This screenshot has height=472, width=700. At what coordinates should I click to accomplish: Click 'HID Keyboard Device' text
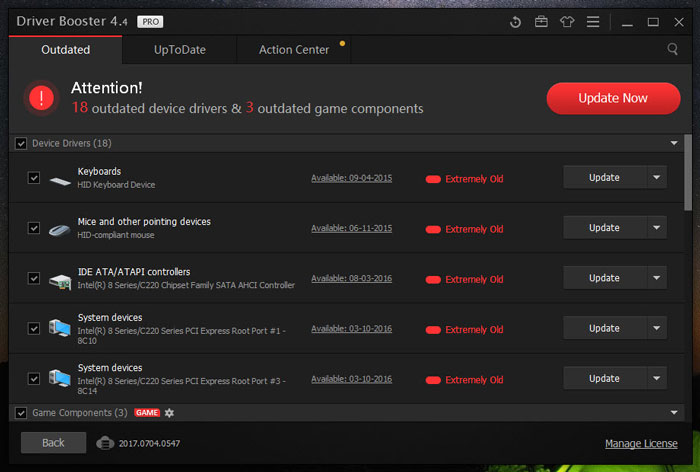coord(117,185)
